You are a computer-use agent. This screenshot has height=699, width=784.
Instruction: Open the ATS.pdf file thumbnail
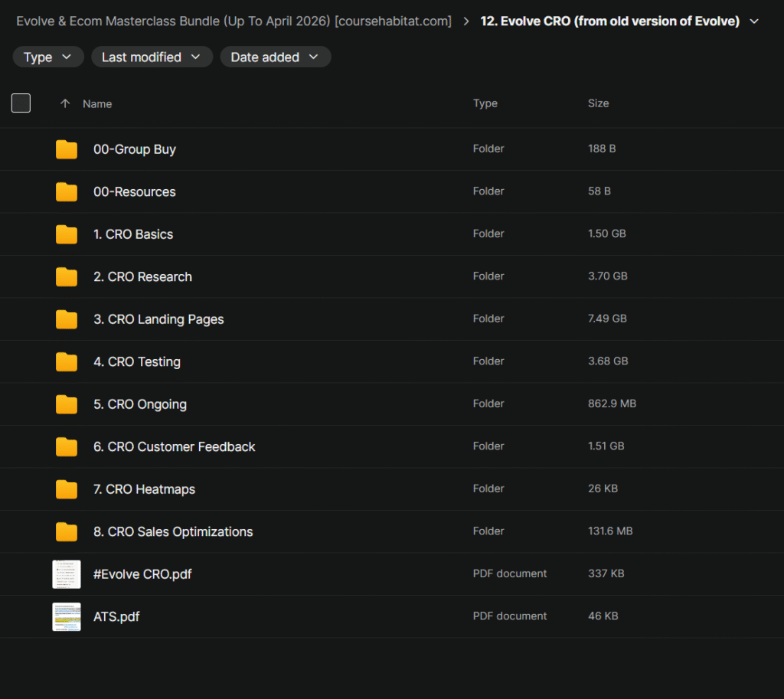pyautogui.click(x=67, y=616)
